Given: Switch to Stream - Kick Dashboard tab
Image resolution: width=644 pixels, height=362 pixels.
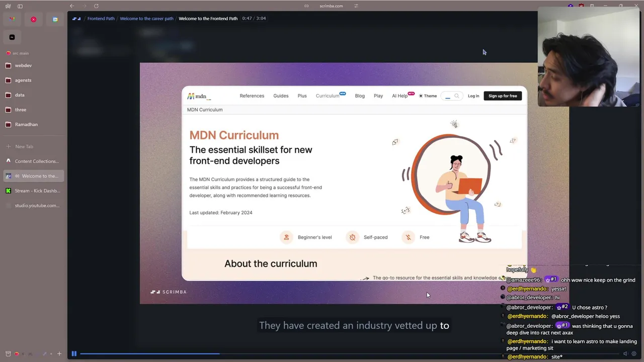Looking at the screenshot, I should point(34,191).
